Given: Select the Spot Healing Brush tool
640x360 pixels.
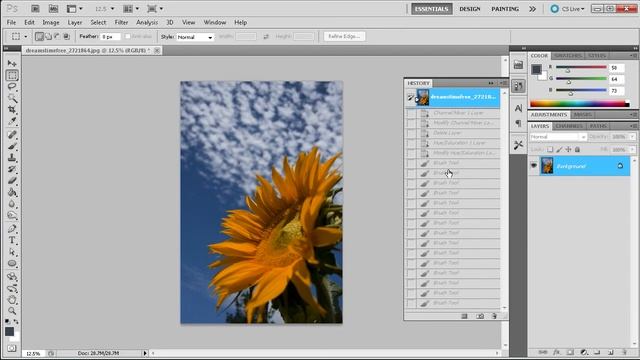Looking at the screenshot, I should [12, 134].
